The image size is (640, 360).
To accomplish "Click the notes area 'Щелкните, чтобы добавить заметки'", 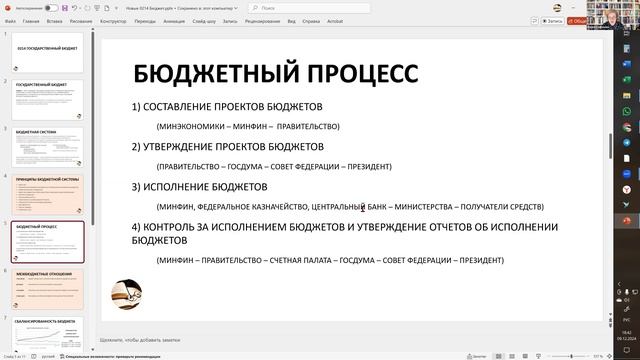I will [140, 340].
